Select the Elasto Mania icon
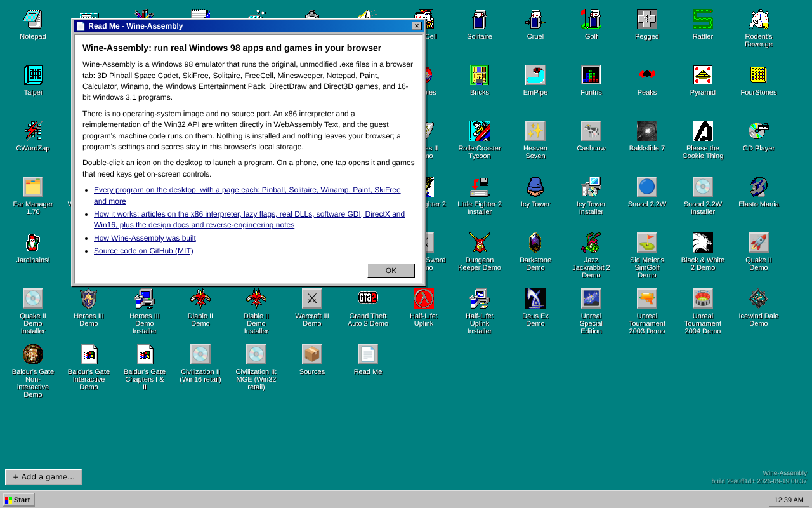This screenshot has height=508, width=812. pos(759,187)
